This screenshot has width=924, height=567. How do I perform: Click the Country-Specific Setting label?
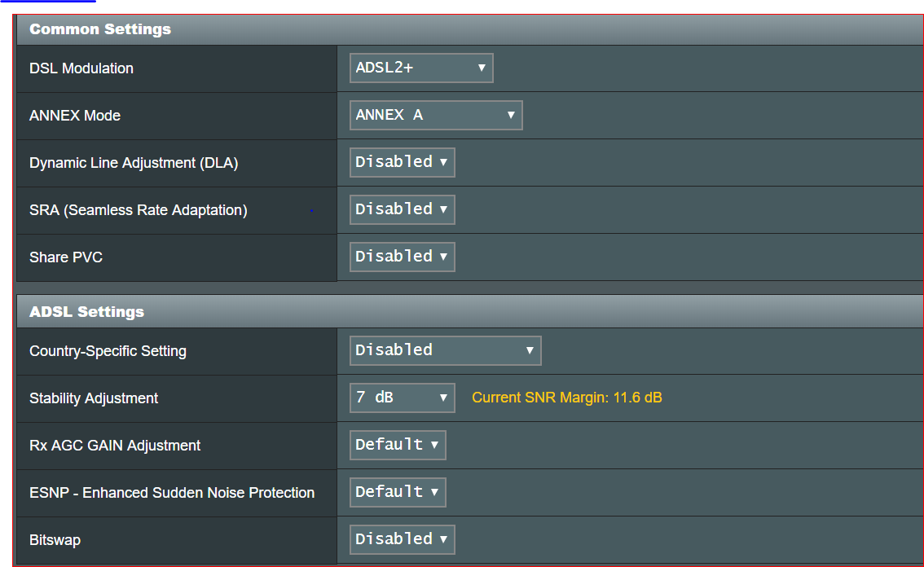pyautogui.click(x=108, y=351)
